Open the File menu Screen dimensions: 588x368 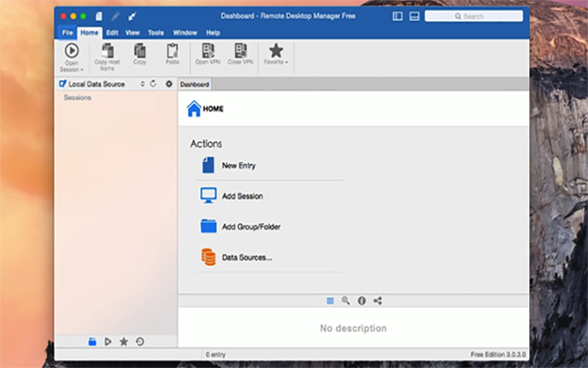68,32
